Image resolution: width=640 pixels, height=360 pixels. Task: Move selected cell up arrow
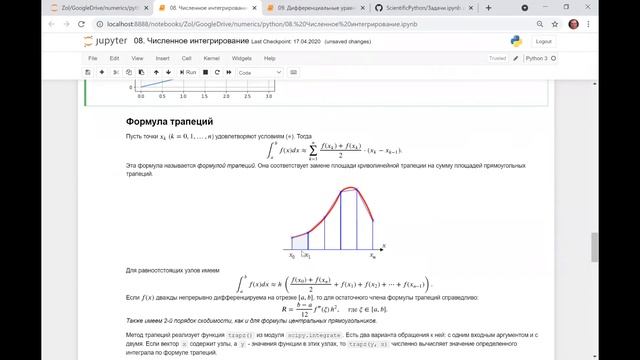pos(156,72)
